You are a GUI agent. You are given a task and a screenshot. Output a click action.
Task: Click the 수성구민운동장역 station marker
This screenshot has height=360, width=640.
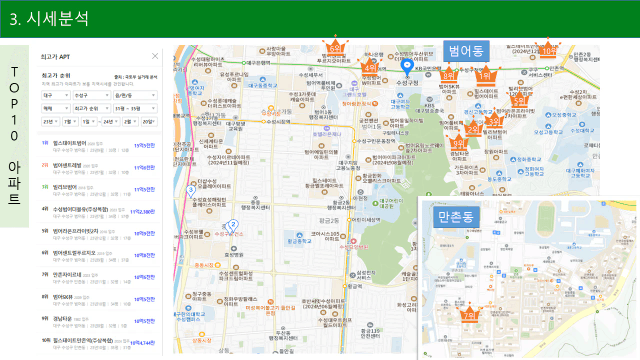[354, 141]
